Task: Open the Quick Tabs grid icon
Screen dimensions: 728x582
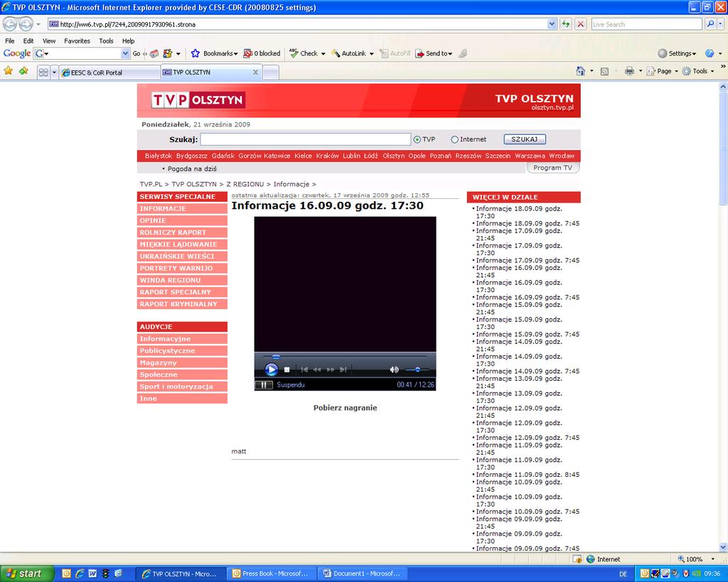Action: point(43,72)
